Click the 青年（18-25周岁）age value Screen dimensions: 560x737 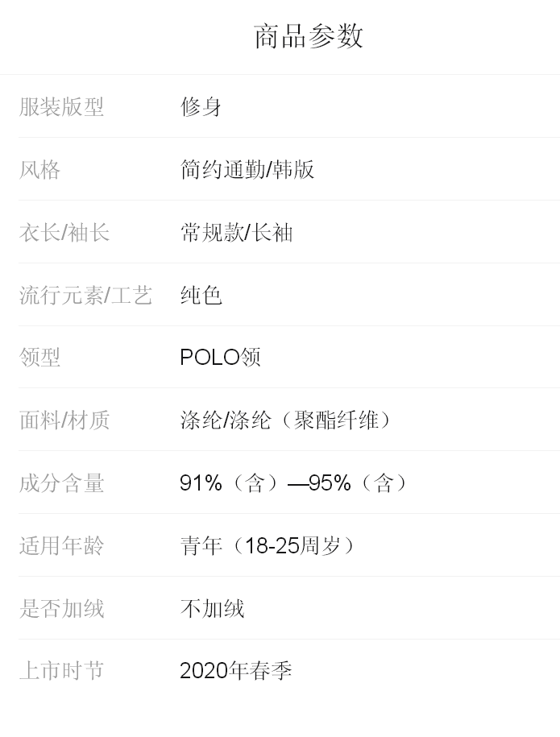pyautogui.click(x=268, y=546)
